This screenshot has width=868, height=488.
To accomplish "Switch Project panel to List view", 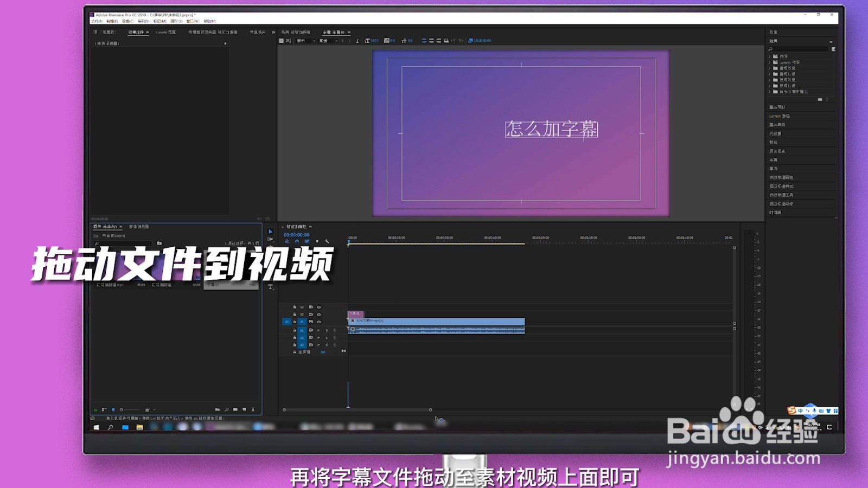I will coord(104,409).
